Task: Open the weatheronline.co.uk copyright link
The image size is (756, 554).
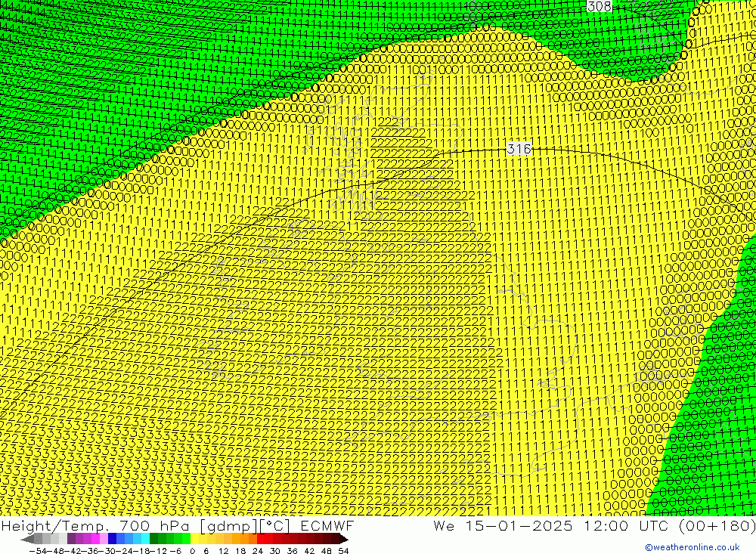Action: tap(692, 546)
